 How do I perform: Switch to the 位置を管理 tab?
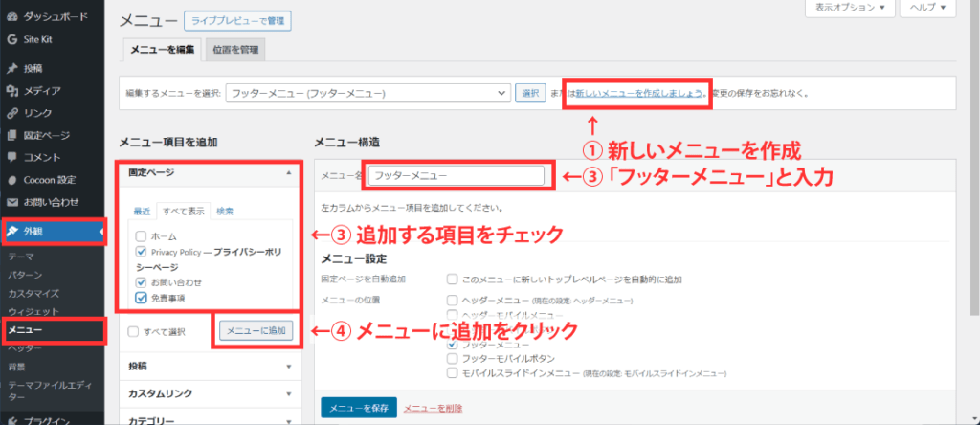coord(234,50)
